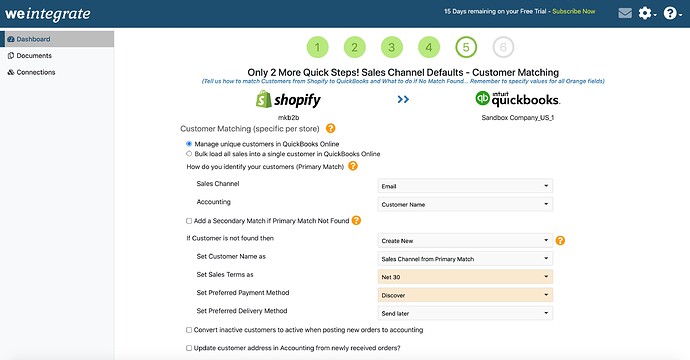Image resolution: width=690 pixels, height=360 pixels.
Task: Open the Send later delivery method dropdown
Action: [x=465, y=313]
